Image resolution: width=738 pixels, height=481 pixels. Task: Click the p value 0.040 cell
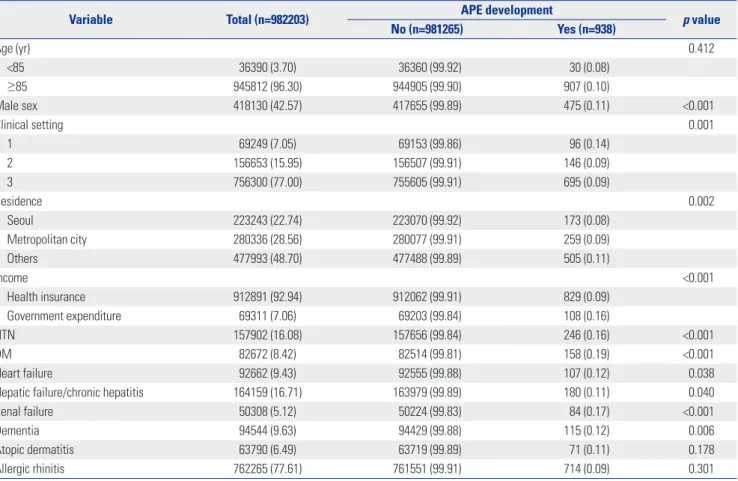click(701, 393)
